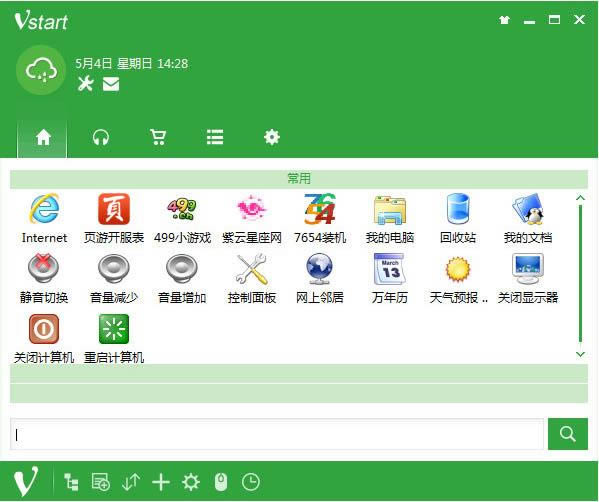Click the date and time text 5月4日 星期日
The image size is (599, 502).
click(131, 63)
